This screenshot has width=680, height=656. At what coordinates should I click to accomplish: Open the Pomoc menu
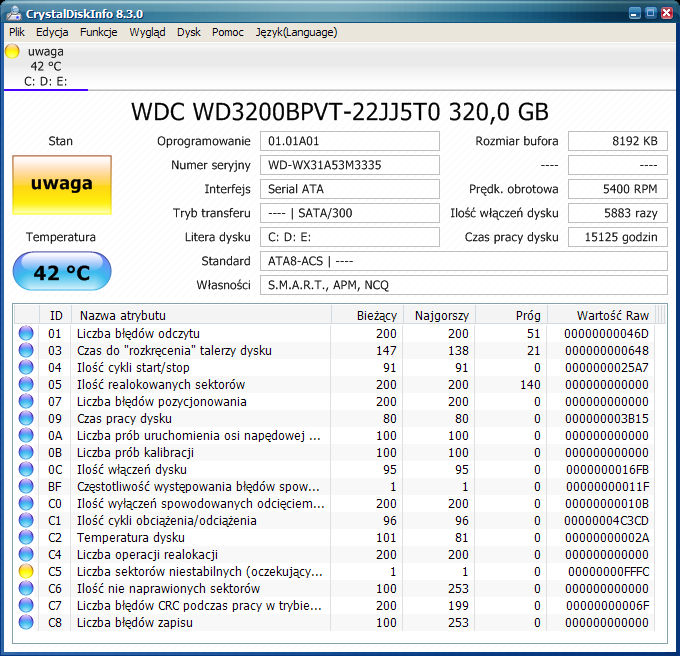pyautogui.click(x=228, y=33)
